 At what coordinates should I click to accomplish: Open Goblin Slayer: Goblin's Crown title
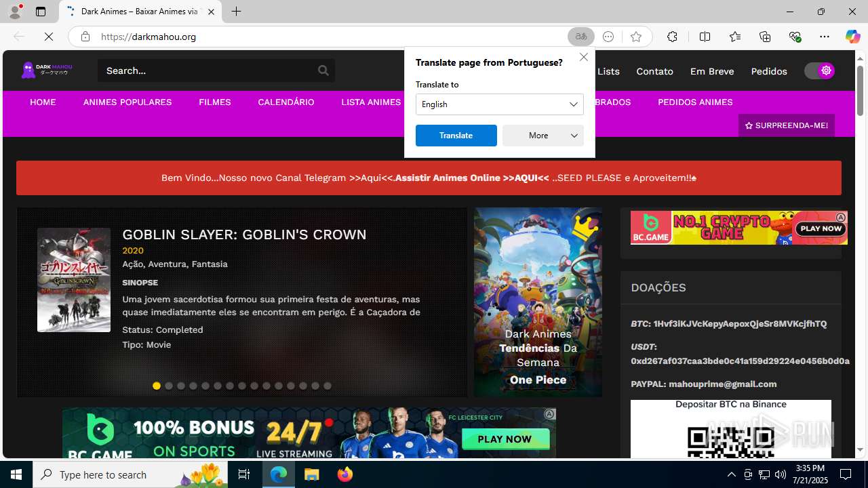(x=244, y=235)
